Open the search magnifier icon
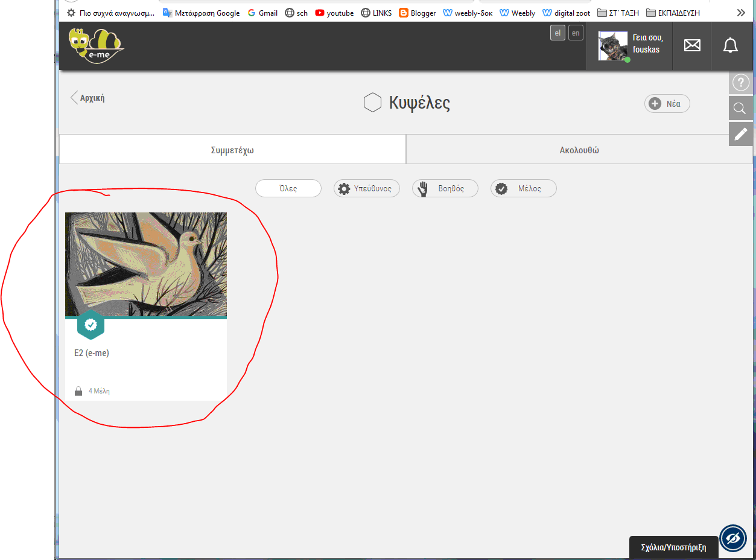This screenshot has height=560, width=756. coord(740,109)
